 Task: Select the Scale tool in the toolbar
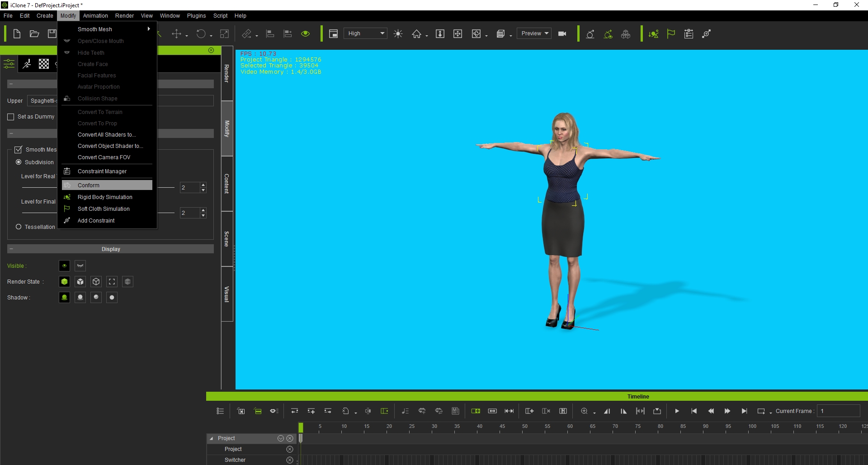(224, 34)
